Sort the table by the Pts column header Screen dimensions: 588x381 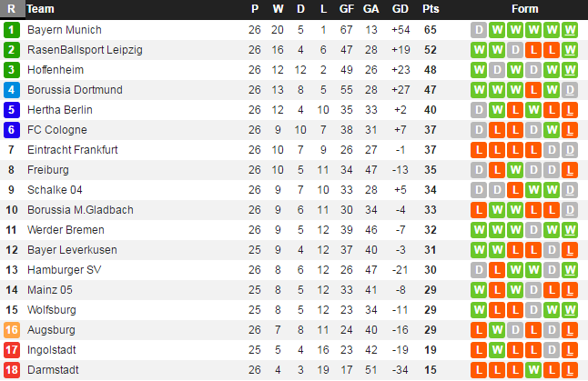431,9
